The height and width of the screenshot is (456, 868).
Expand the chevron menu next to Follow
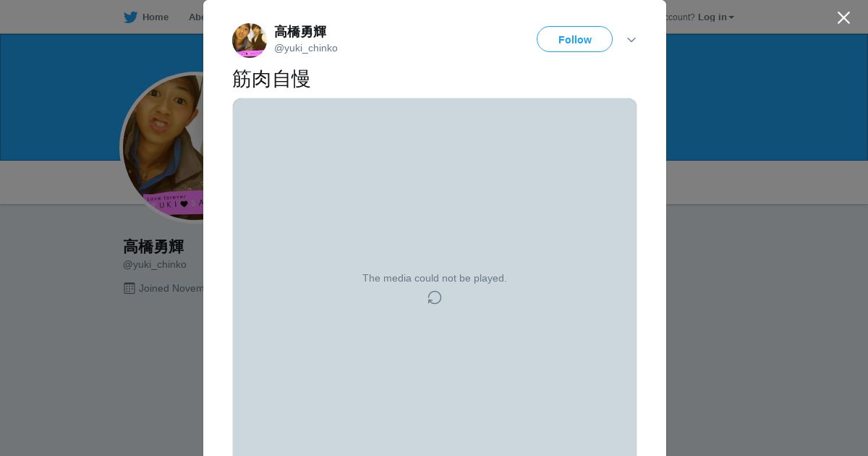coord(631,40)
